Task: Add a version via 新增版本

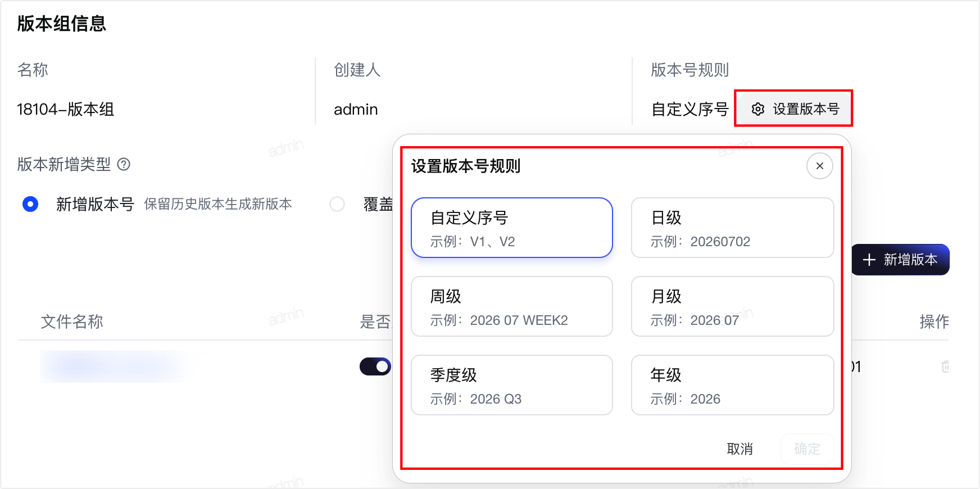Action: click(901, 260)
